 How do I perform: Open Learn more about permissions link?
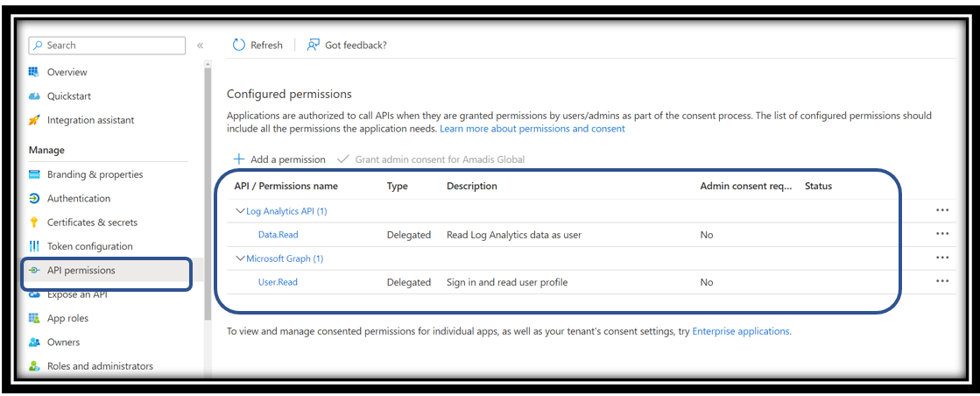click(x=532, y=129)
